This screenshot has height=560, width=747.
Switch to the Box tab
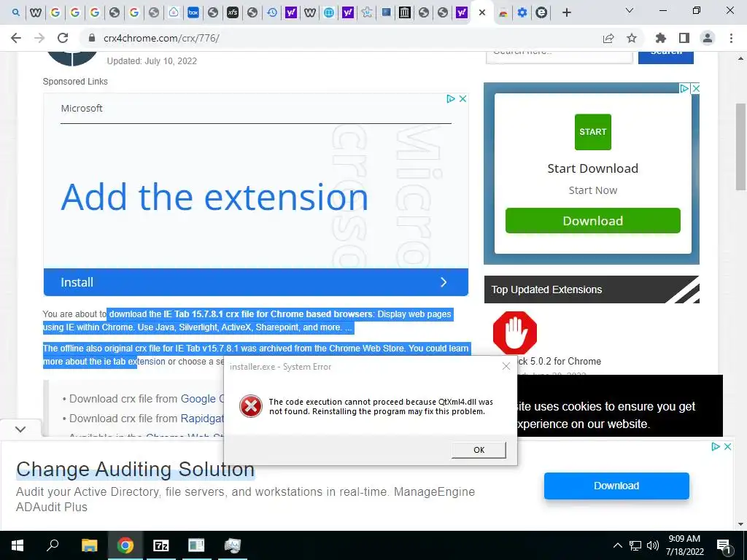[193, 13]
